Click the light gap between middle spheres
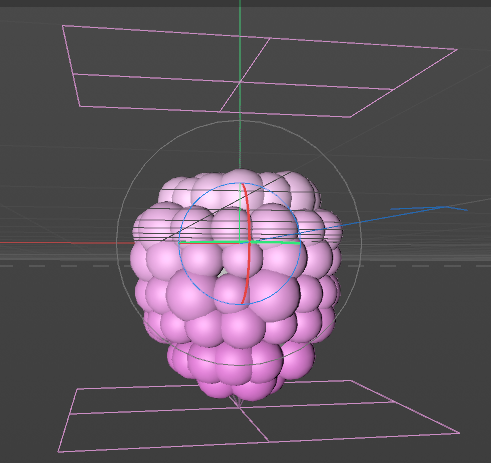This screenshot has height=463, width=491. click(223, 272)
